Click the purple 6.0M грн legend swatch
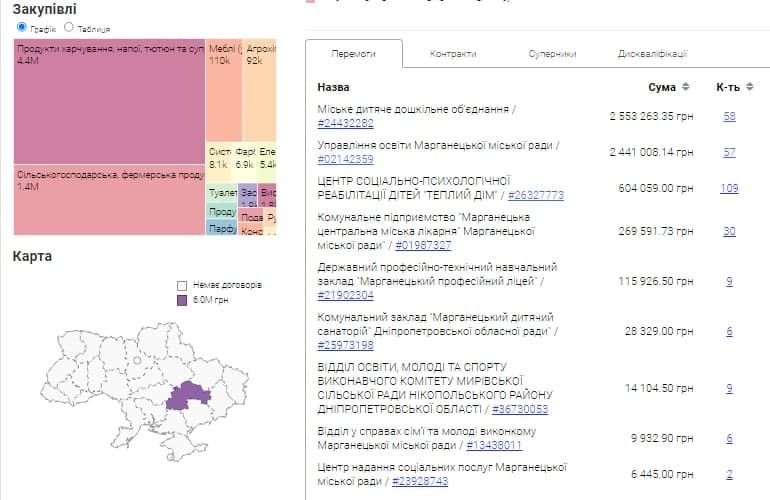 (181, 299)
